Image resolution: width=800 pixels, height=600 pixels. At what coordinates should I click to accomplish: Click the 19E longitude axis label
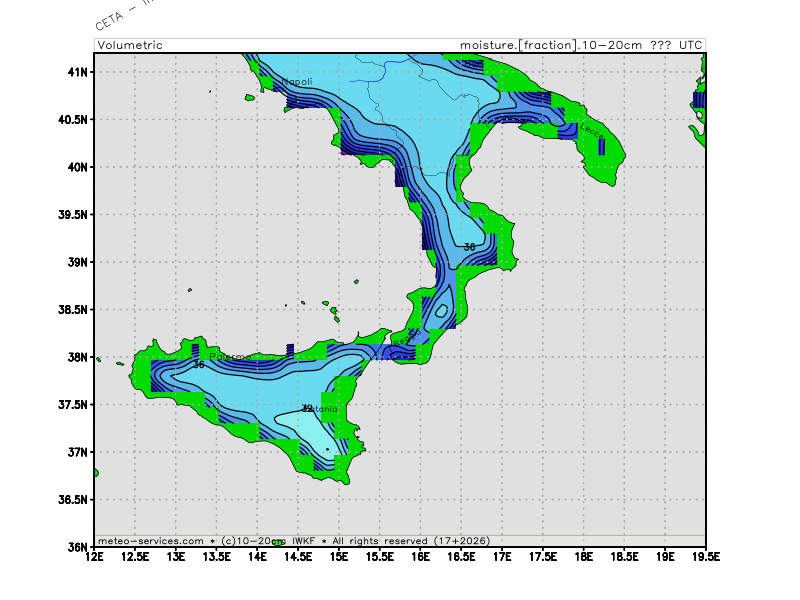pos(666,556)
